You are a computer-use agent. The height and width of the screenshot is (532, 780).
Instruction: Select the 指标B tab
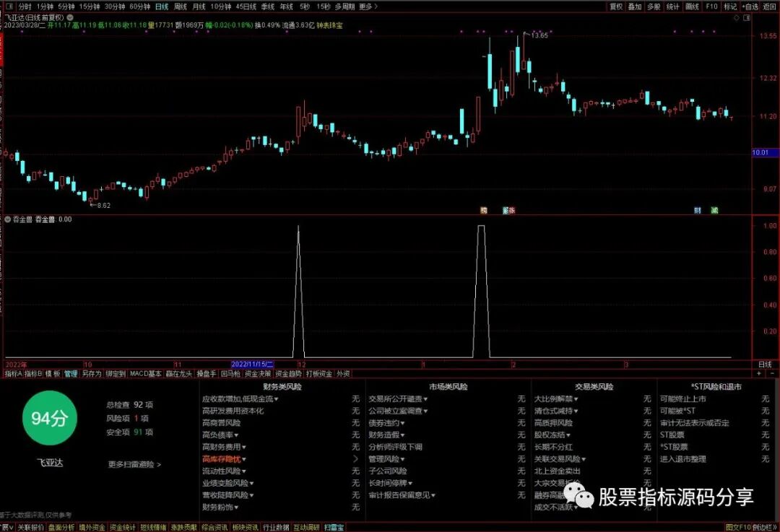click(x=33, y=373)
